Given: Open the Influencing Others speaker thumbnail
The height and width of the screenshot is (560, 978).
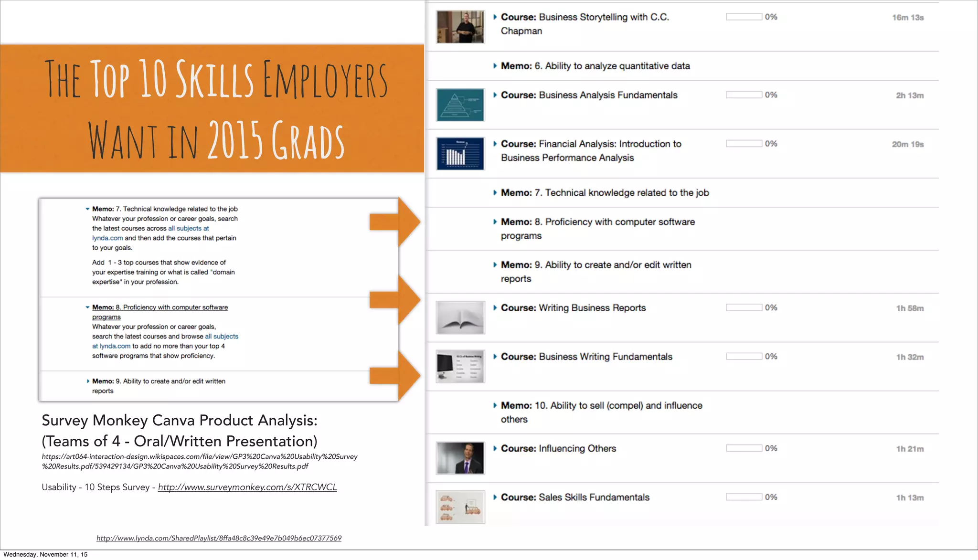Looking at the screenshot, I should coord(460,458).
